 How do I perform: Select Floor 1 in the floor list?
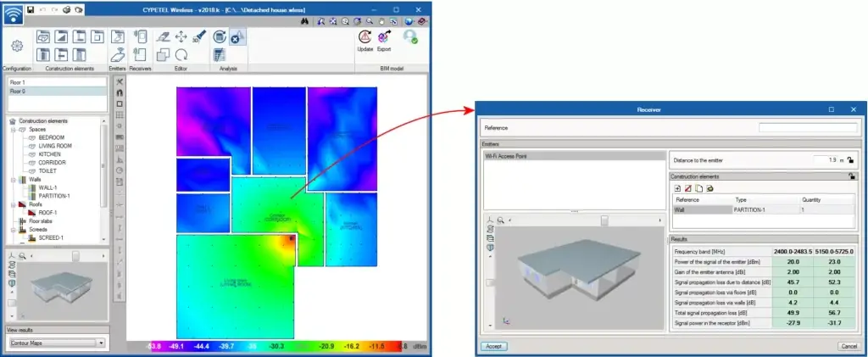tap(18, 82)
